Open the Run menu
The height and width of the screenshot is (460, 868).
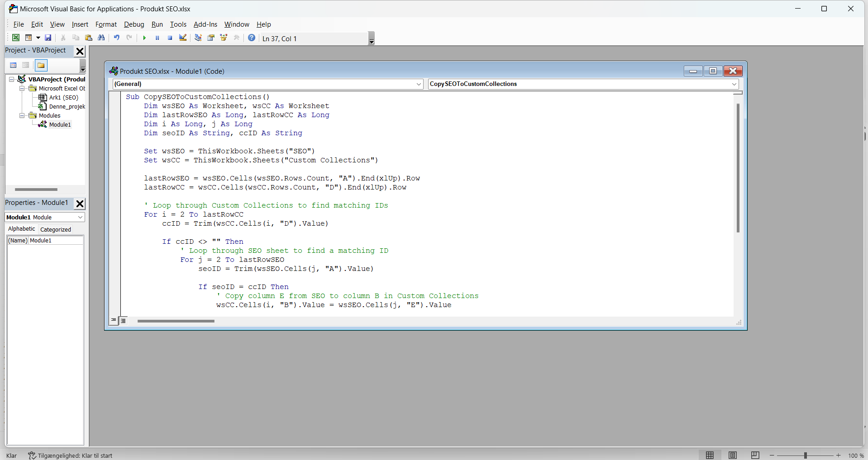(x=157, y=24)
